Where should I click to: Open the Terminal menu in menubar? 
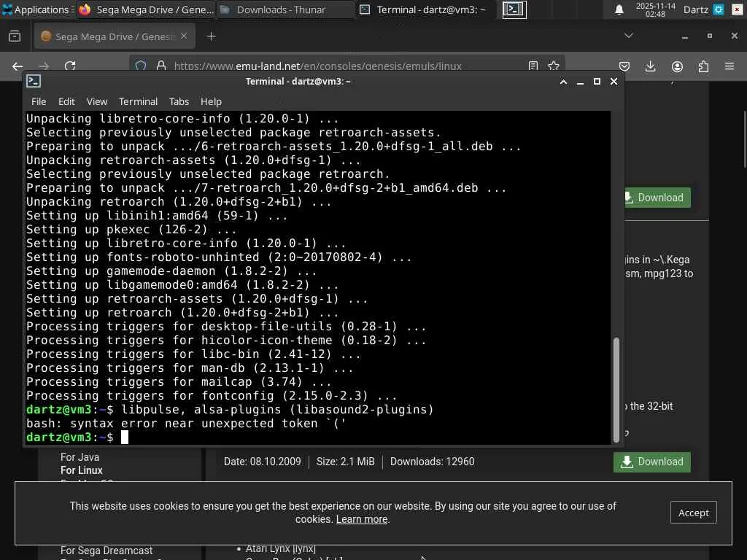138,101
